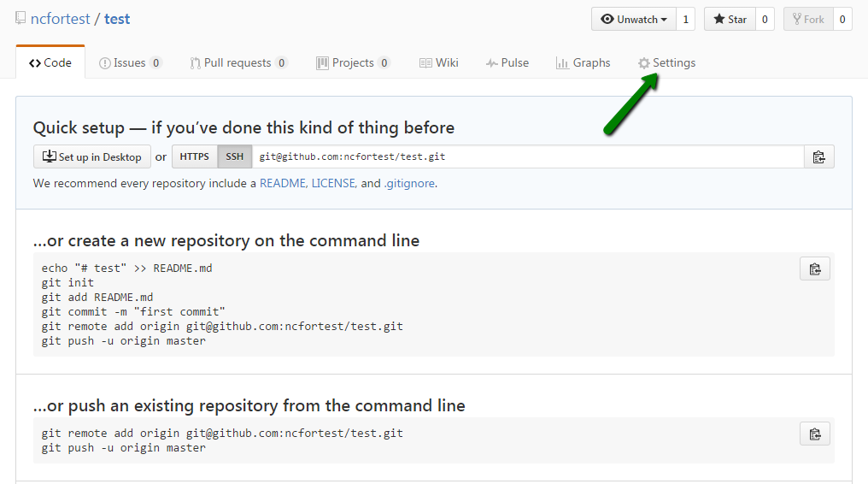Screen dimensions: 868x484
Task: Star the test repository
Action: pyautogui.click(x=730, y=20)
